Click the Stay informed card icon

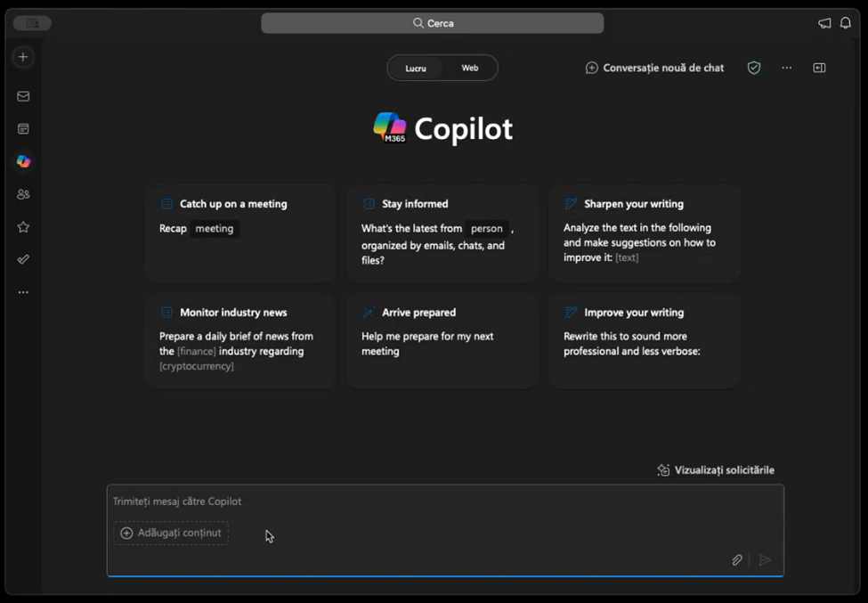[369, 204]
